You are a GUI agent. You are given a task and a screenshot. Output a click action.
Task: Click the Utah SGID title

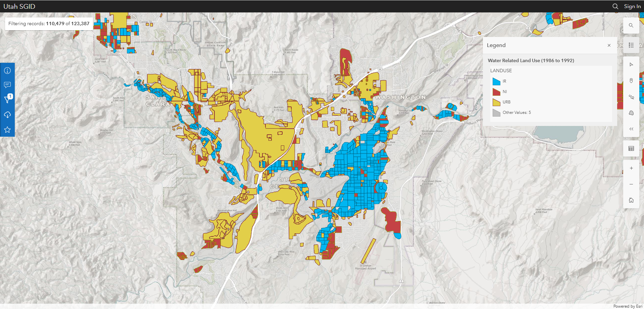pyautogui.click(x=19, y=6)
